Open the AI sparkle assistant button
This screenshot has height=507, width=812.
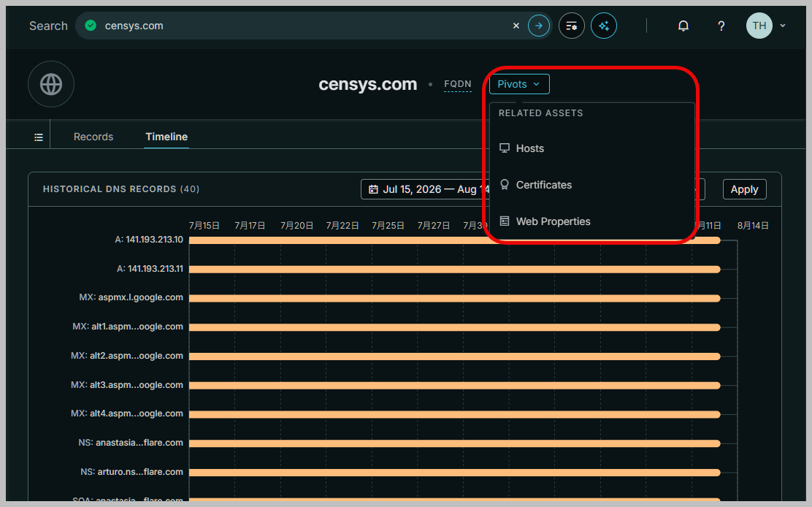pos(604,26)
